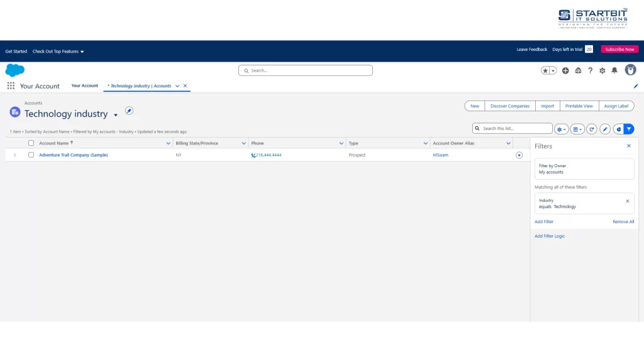
Task: Open the Display As table dropdown
Action: [x=577, y=129]
